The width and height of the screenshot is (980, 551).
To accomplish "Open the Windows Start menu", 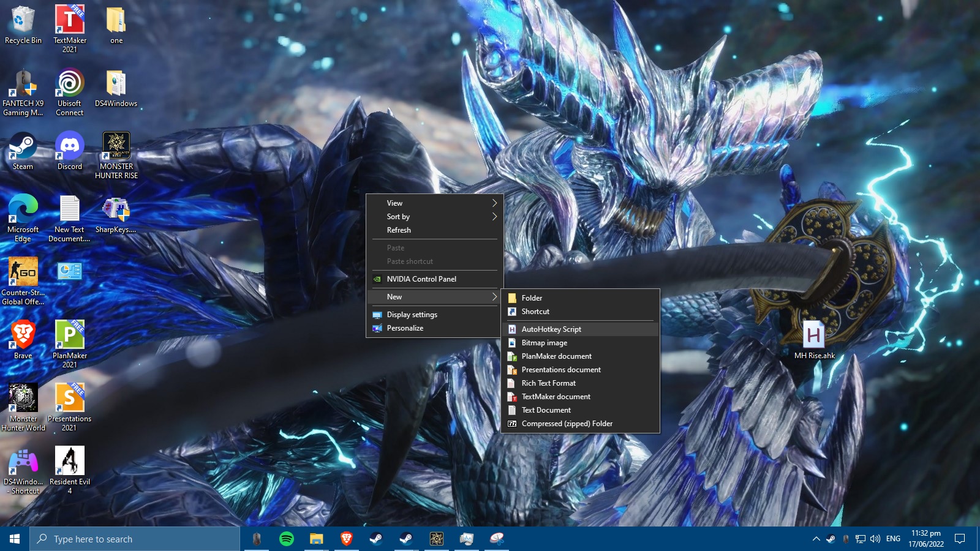I will 15,539.
